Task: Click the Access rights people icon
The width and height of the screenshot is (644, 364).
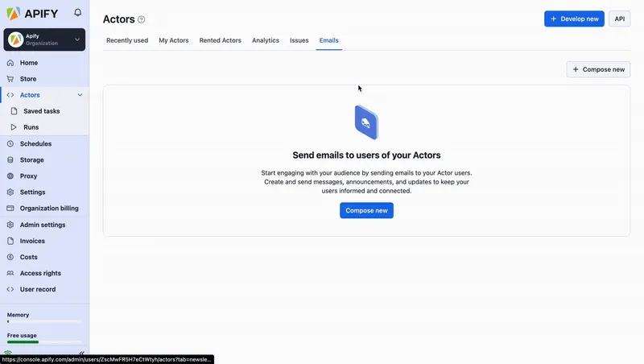Action: point(10,273)
